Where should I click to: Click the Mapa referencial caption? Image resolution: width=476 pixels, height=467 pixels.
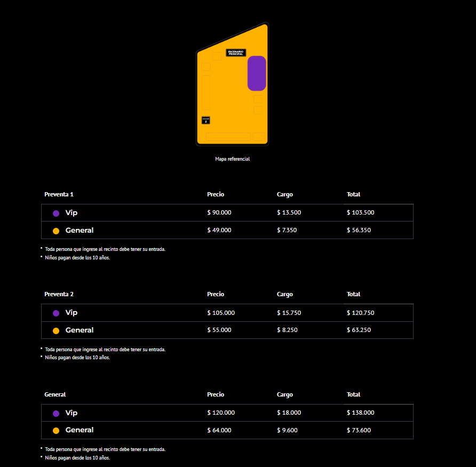pyautogui.click(x=232, y=159)
